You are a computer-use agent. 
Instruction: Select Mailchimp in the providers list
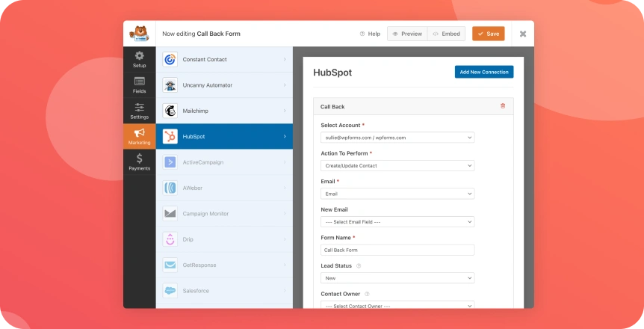(224, 111)
